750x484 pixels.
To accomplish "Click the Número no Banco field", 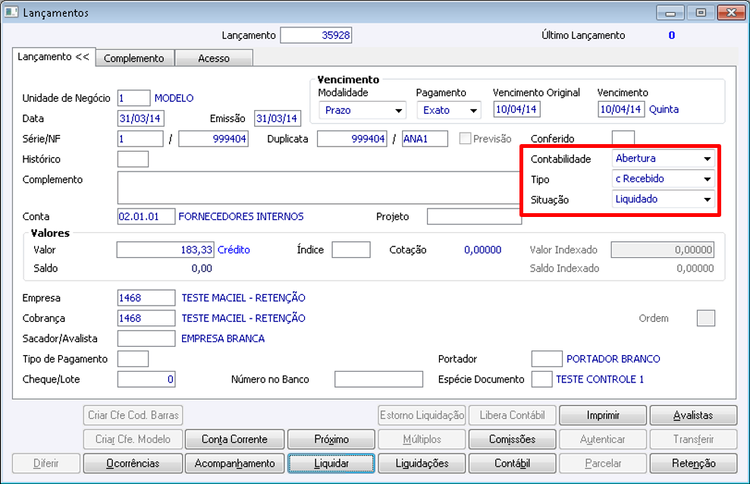I will click(379, 379).
